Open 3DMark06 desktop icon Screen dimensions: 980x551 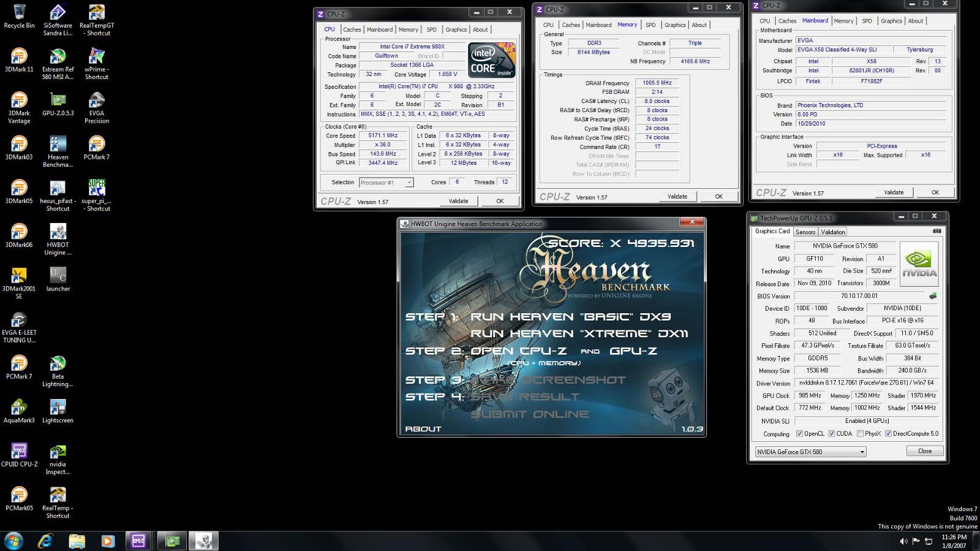coord(19,235)
